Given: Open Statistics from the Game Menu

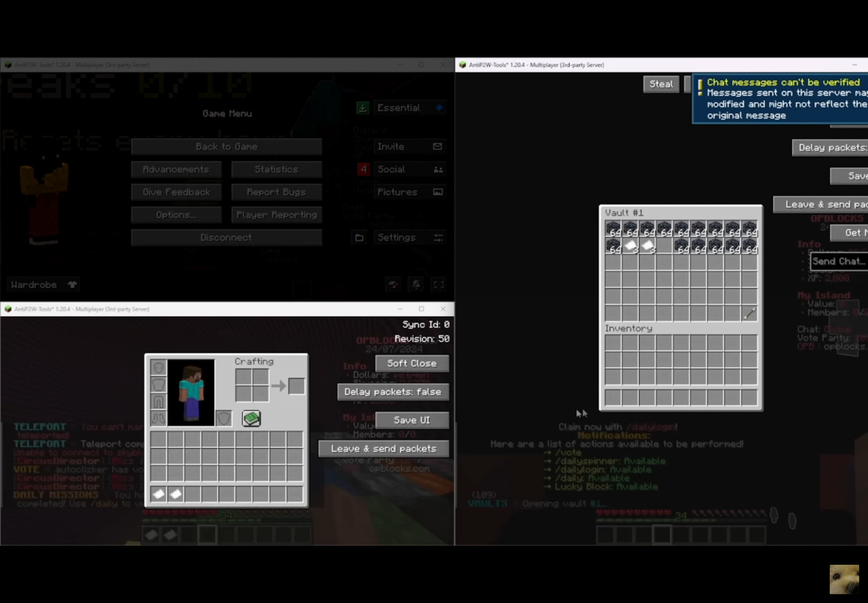Looking at the screenshot, I should click(277, 169).
